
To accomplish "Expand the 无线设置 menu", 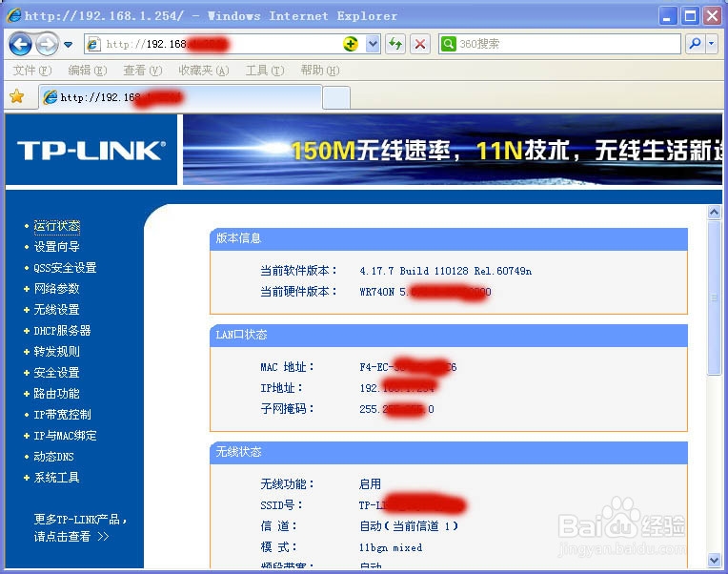I will coord(56,309).
